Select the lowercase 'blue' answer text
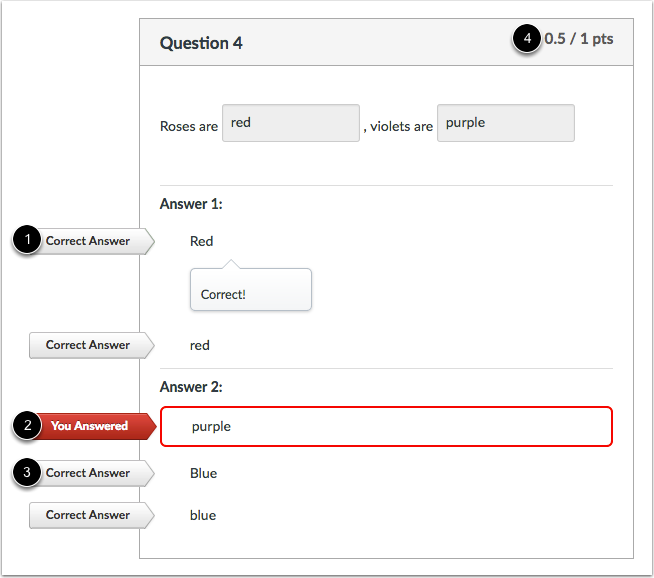The width and height of the screenshot is (654, 578). pyautogui.click(x=202, y=515)
